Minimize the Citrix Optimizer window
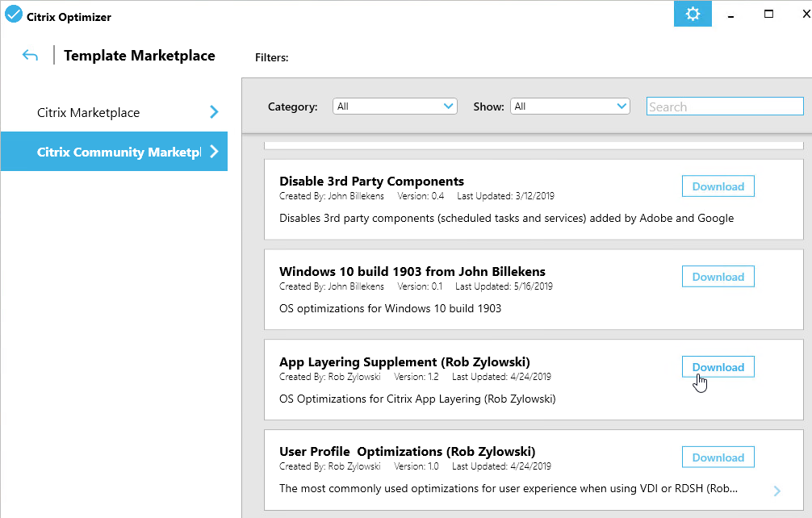 coord(731,14)
